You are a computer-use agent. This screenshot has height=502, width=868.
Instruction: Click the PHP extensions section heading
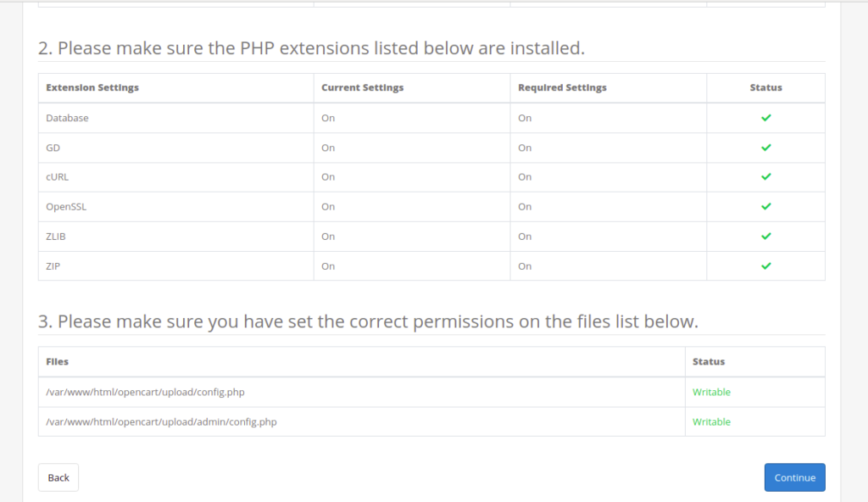311,48
